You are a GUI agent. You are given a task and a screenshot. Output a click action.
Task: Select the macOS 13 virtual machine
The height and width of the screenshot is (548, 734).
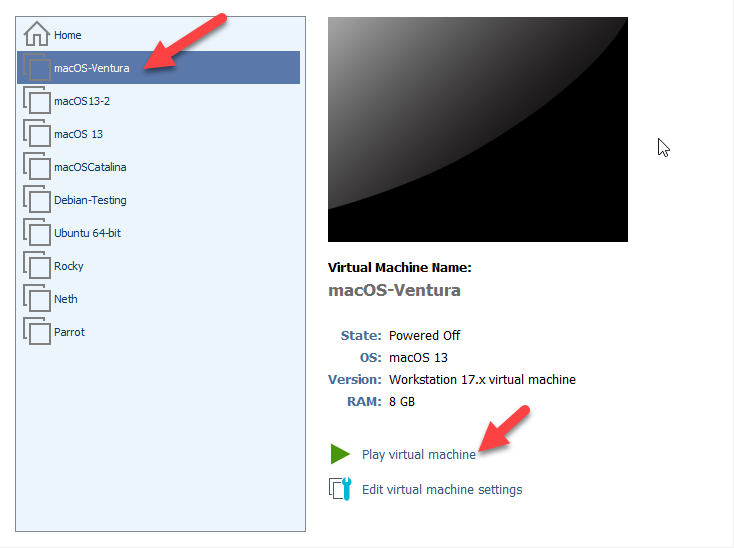[x=78, y=134]
